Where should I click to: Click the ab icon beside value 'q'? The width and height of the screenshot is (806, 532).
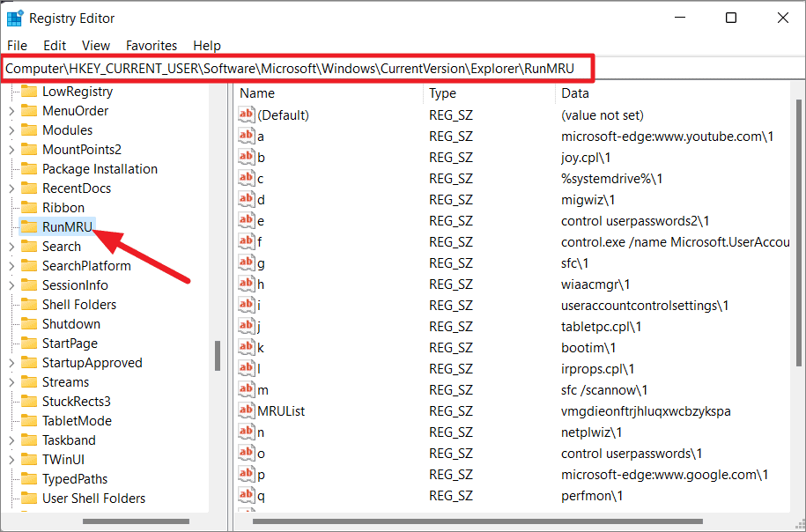[x=248, y=495]
